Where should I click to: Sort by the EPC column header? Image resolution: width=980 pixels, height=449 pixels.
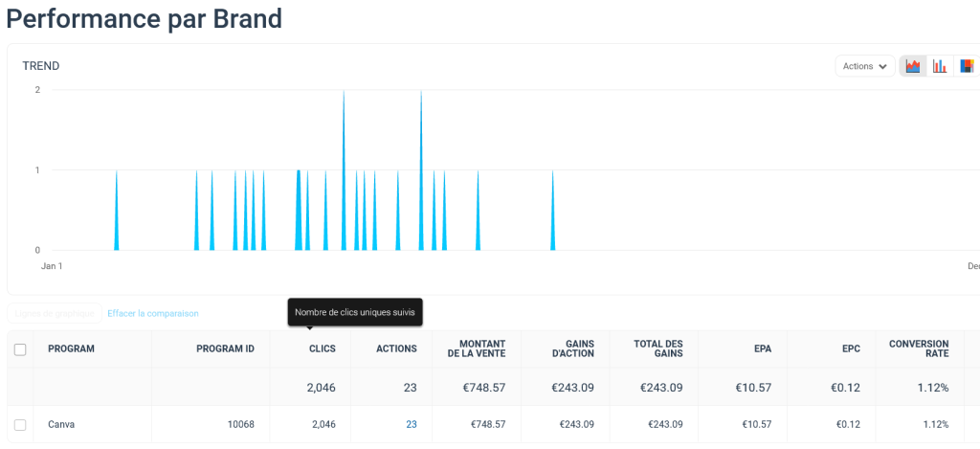click(x=851, y=349)
